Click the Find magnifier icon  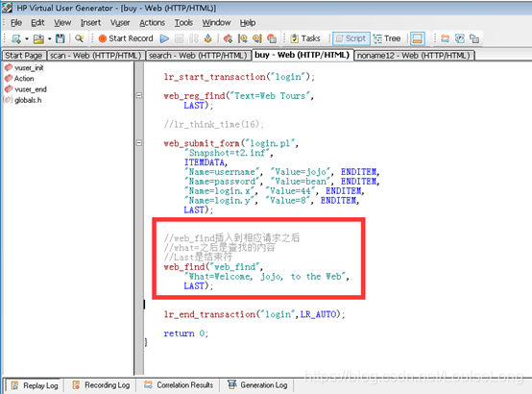[x=80, y=38]
